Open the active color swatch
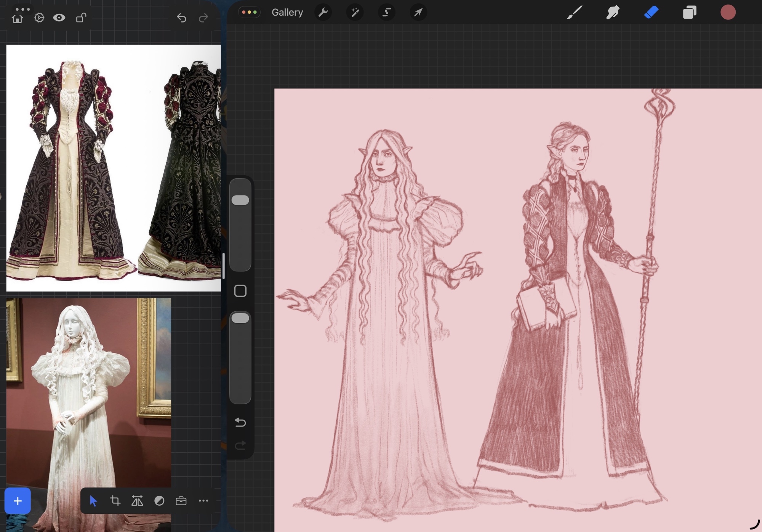 coord(728,13)
